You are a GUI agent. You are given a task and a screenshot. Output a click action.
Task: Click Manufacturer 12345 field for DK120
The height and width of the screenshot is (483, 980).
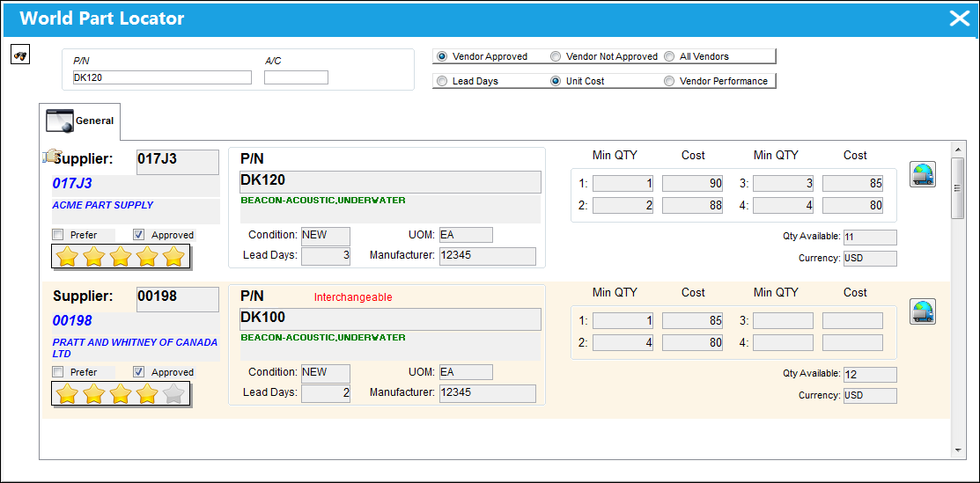point(488,256)
